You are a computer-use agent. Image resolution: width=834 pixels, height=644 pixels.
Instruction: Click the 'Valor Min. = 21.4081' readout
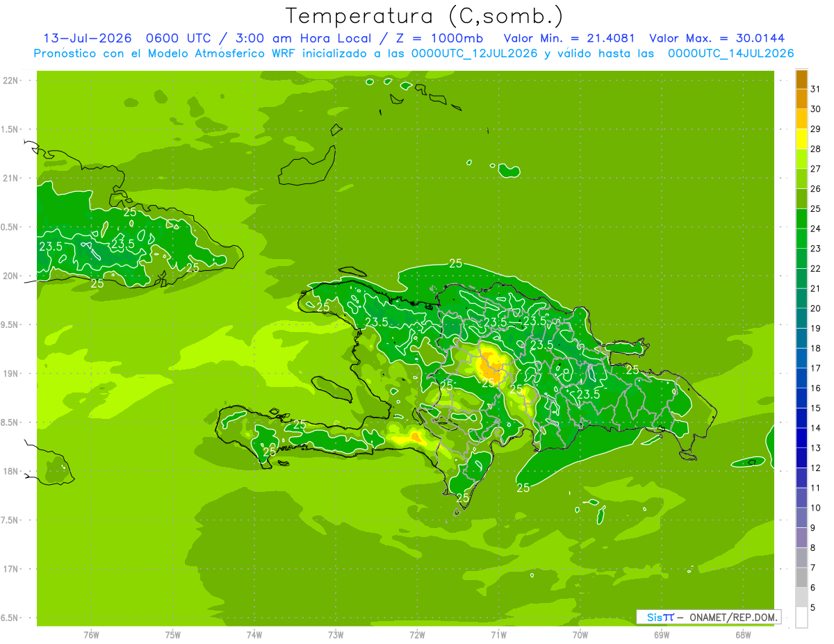569,38
